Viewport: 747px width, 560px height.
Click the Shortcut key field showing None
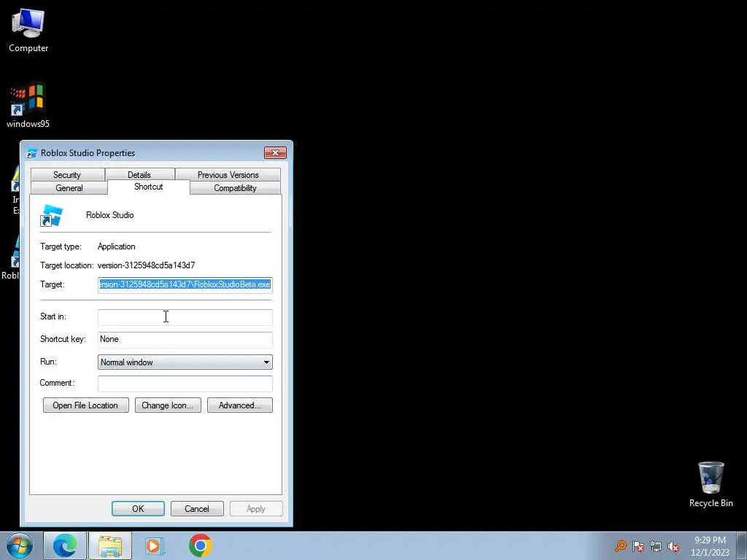185,340
